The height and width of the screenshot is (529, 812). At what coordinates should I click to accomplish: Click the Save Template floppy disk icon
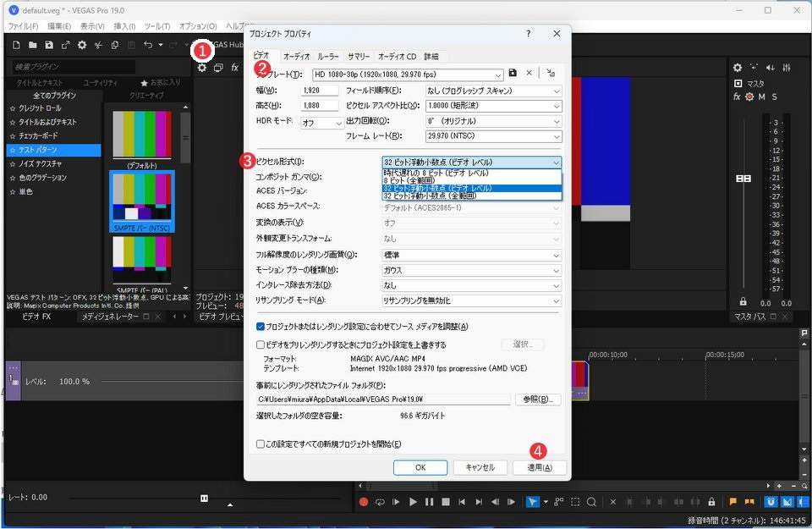coord(513,74)
